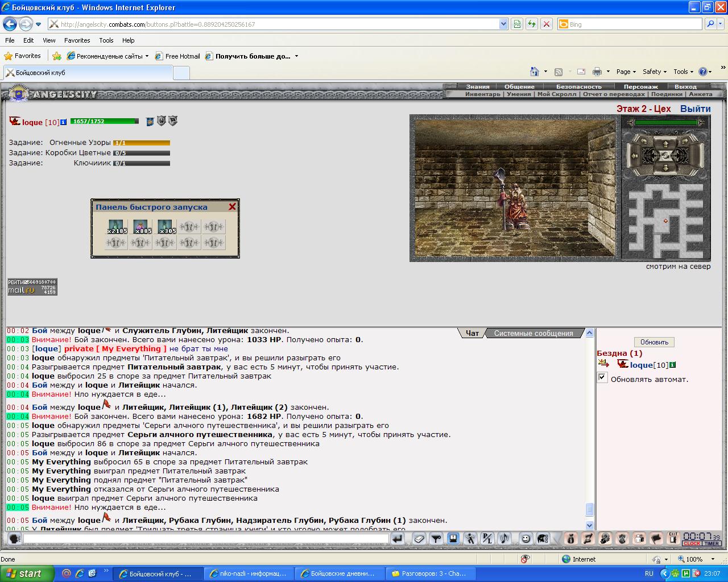Toggle the TIMER mode under the clock
The image size is (728, 582).
coord(712,543)
